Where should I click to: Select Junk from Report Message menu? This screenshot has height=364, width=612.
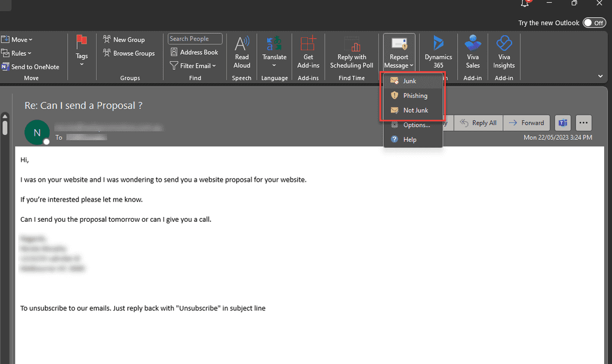click(x=409, y=81)
